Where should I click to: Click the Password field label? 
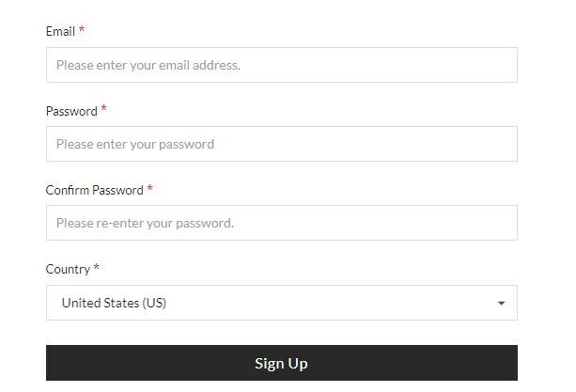coord(71,111)
